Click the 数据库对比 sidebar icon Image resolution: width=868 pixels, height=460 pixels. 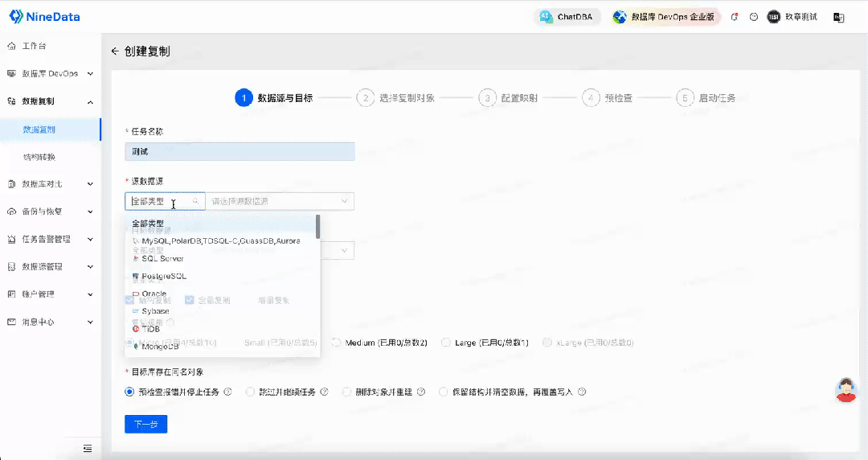click(x=11, y=184)
